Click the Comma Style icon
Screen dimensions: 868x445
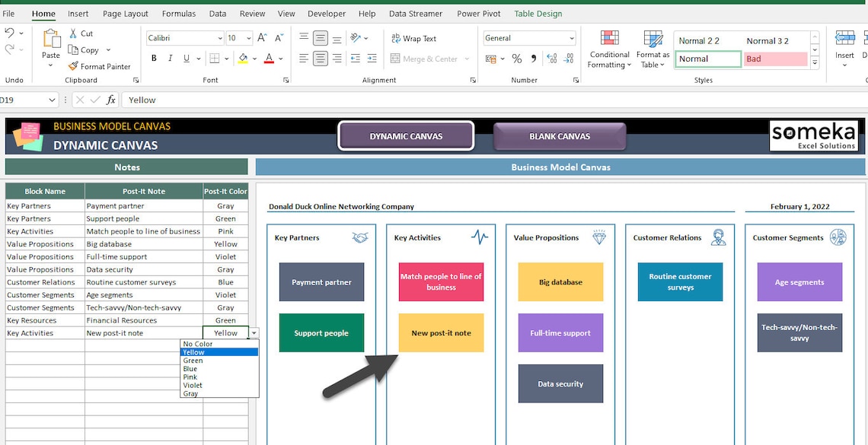pos(533,57)
